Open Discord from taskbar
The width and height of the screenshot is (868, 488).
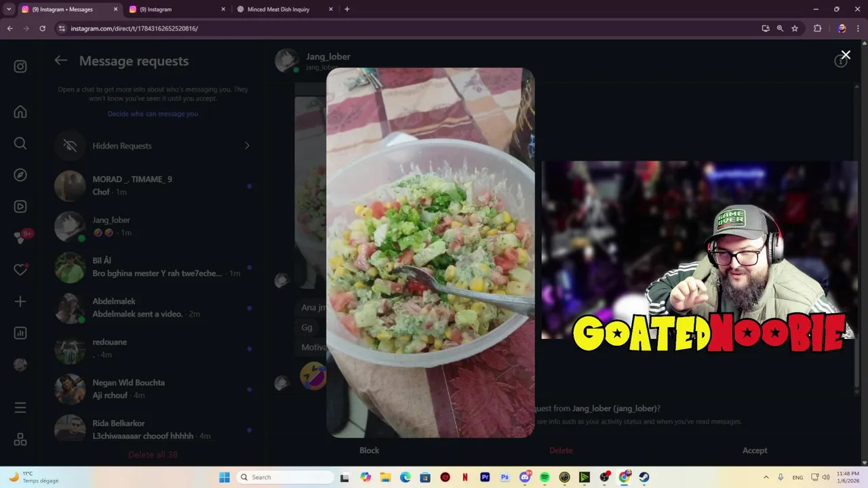tap(525, 477)
